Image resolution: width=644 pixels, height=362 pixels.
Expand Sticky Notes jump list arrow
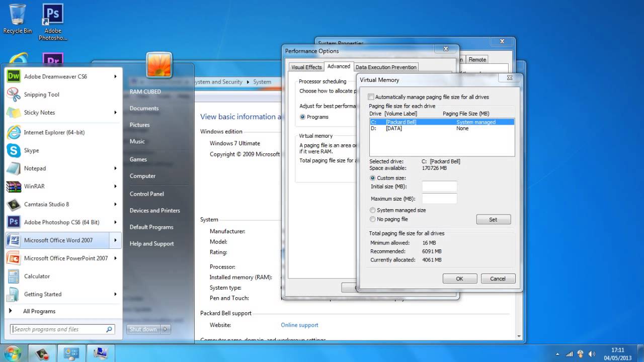coord(115,113)
